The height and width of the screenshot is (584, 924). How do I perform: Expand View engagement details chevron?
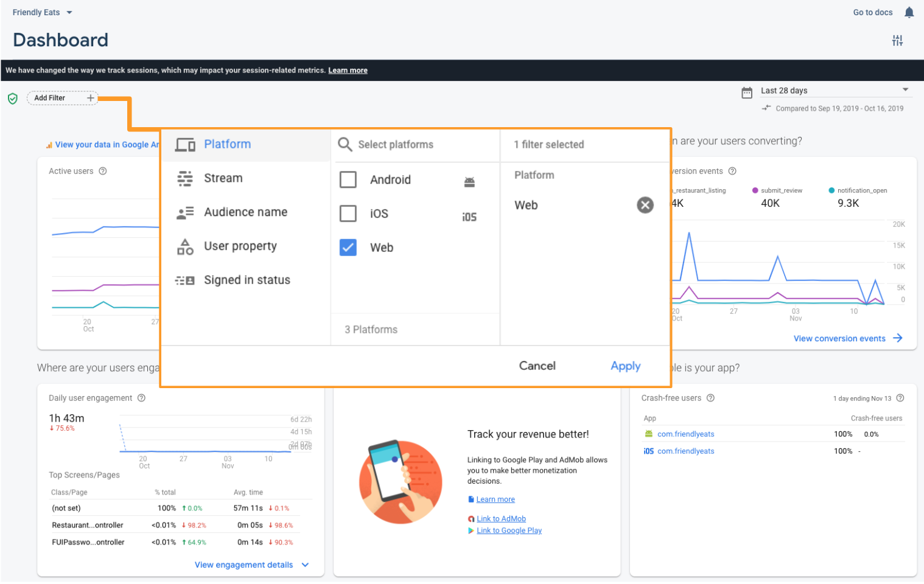point(305,565)
